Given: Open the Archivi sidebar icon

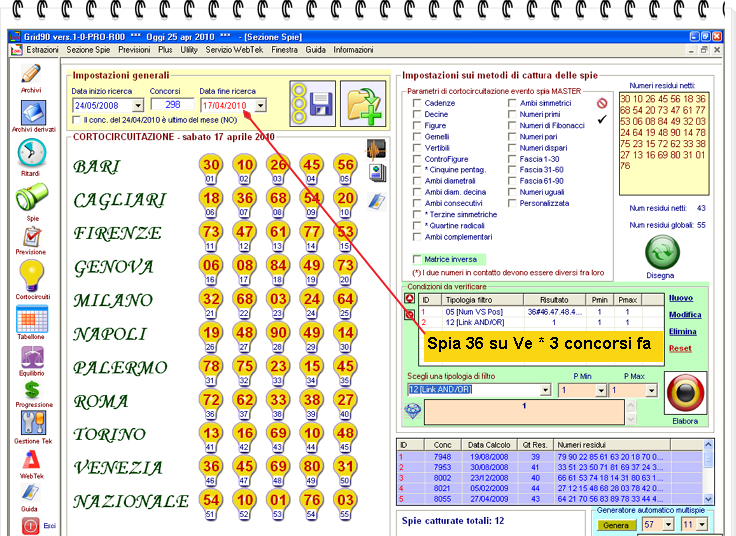Looking at the screenshot, I should click(31, 74).
